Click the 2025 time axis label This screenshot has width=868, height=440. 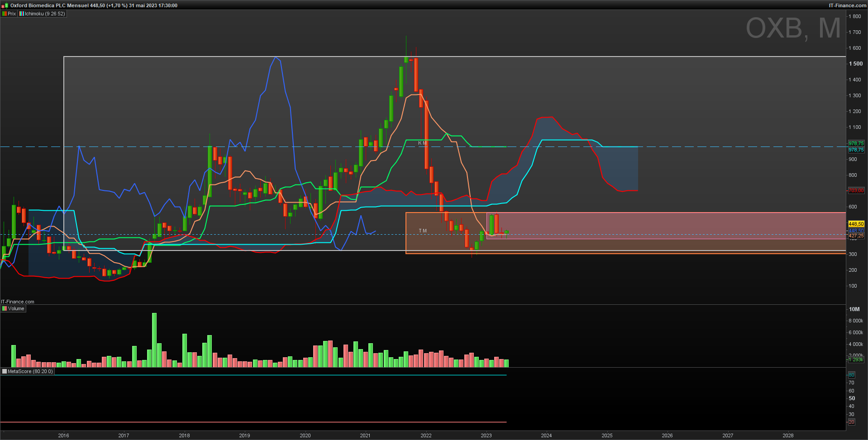click(607, 435)
